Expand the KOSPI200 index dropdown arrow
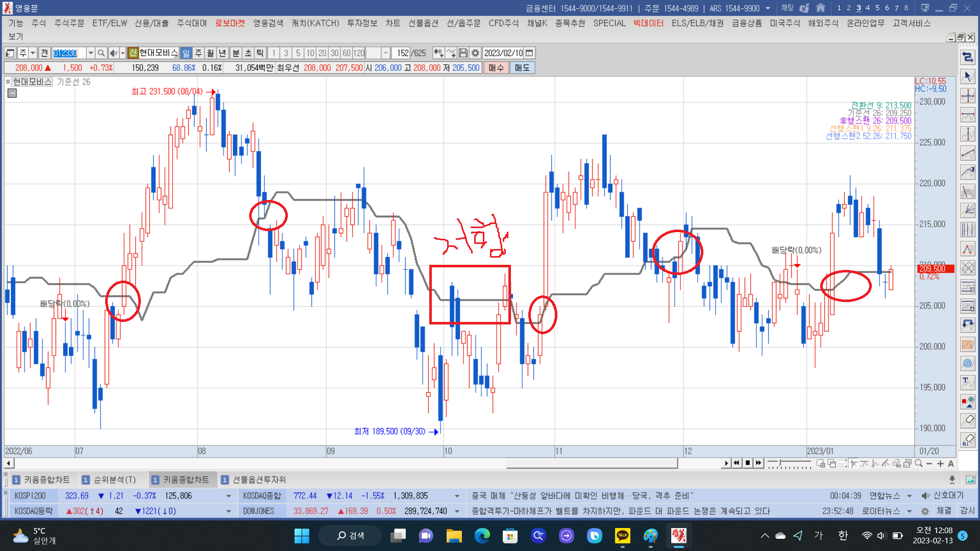 (x=228, y=496)
